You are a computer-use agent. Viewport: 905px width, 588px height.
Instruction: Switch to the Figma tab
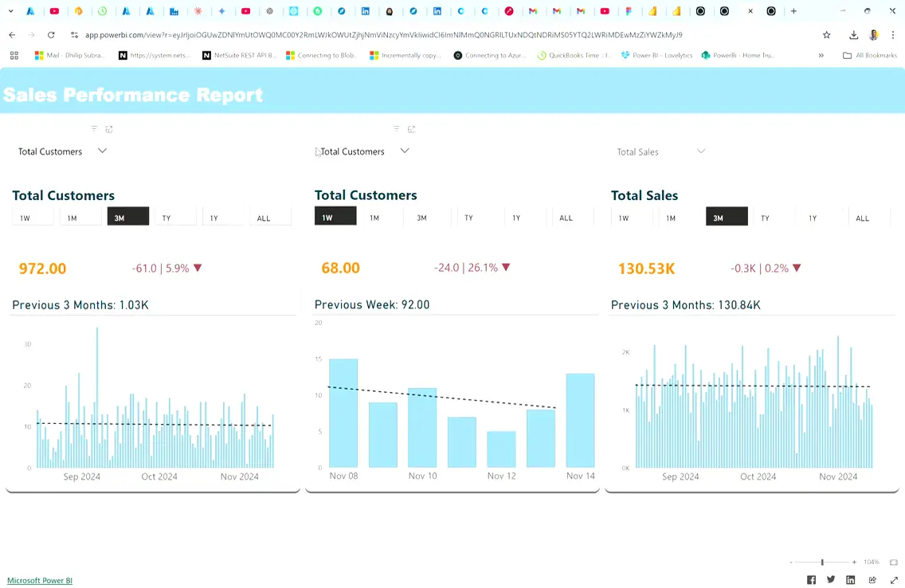629,11
